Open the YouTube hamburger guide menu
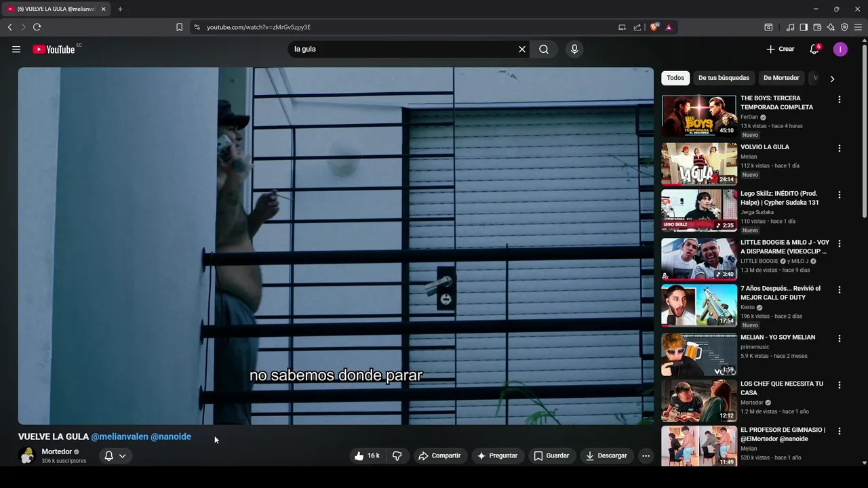The image size is (868, 488). click(16, 49)
